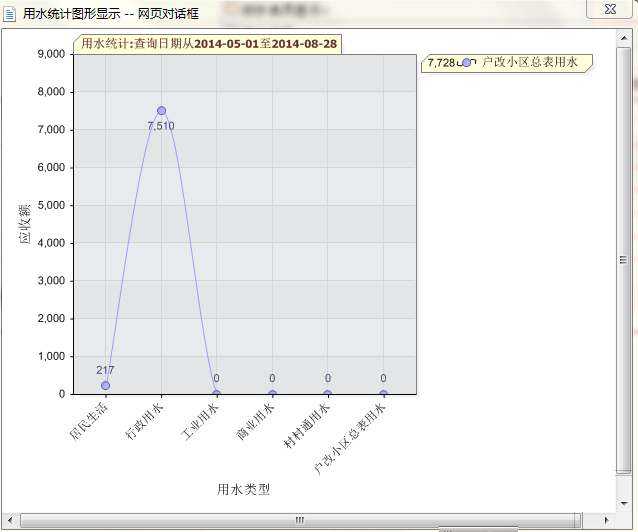The image size is (638, 532).
Task: Close the 用水统计图形显示 dialog
Action: click(x=607, y=10)
